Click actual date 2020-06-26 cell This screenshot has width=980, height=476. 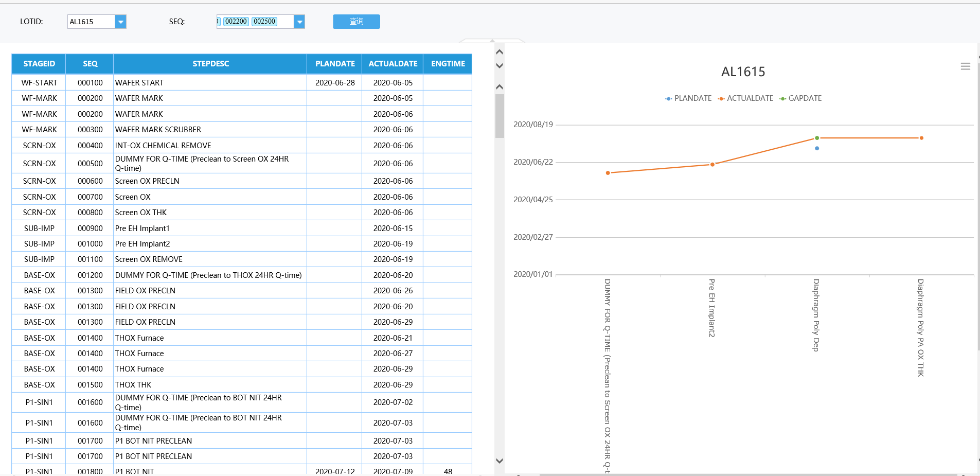pyautogui.click(x=393, y=291)
